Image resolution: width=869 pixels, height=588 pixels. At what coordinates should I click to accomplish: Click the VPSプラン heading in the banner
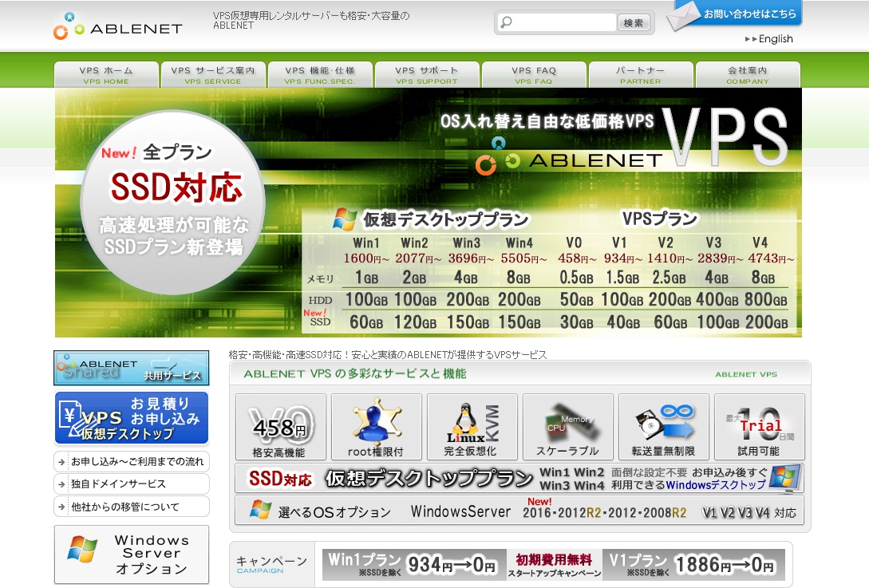coord(659,219)
